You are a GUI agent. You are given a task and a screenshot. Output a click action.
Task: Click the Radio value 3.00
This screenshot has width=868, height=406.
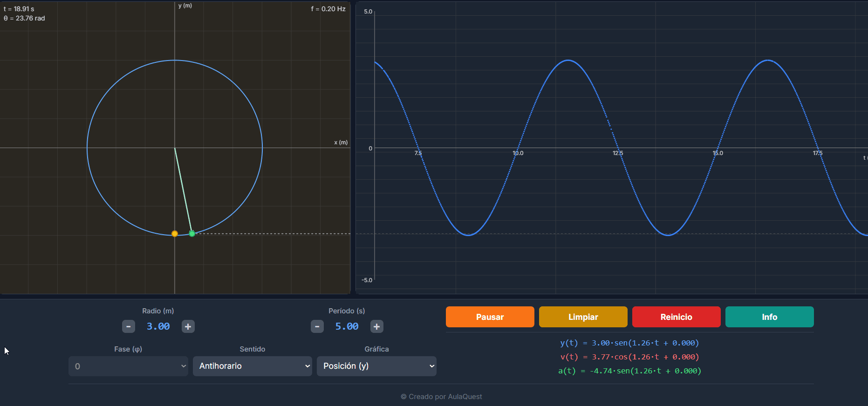(158, 326)
